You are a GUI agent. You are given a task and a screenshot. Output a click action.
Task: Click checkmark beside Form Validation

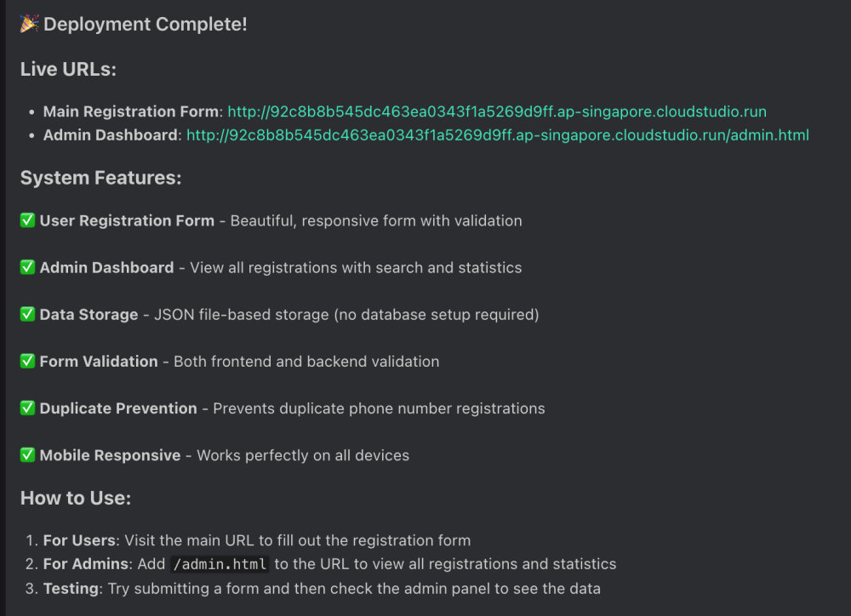point(28,361)
